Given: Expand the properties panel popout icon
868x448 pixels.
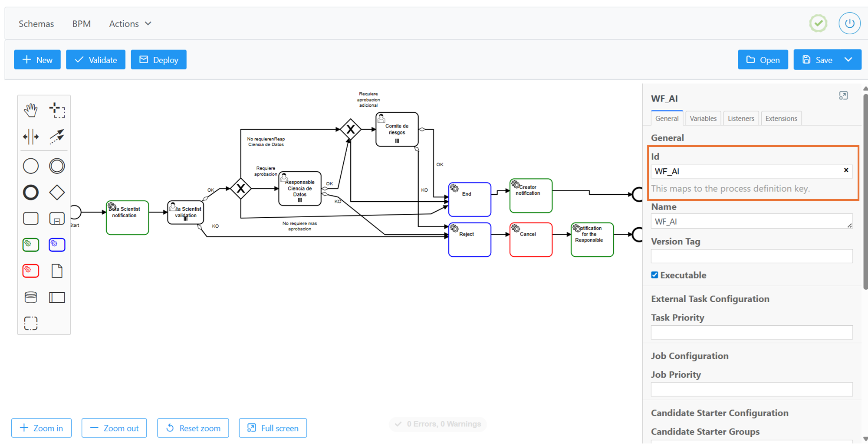Looking at the screenshot, I should (x=843, y=96).
